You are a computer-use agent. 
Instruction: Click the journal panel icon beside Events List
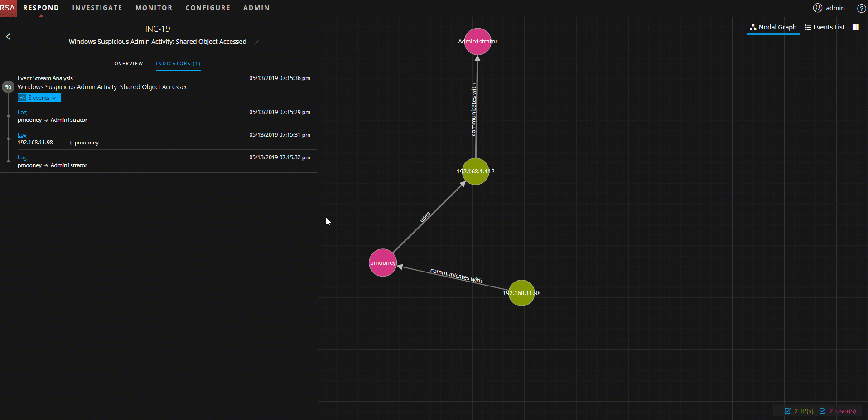tap(855, 27)
